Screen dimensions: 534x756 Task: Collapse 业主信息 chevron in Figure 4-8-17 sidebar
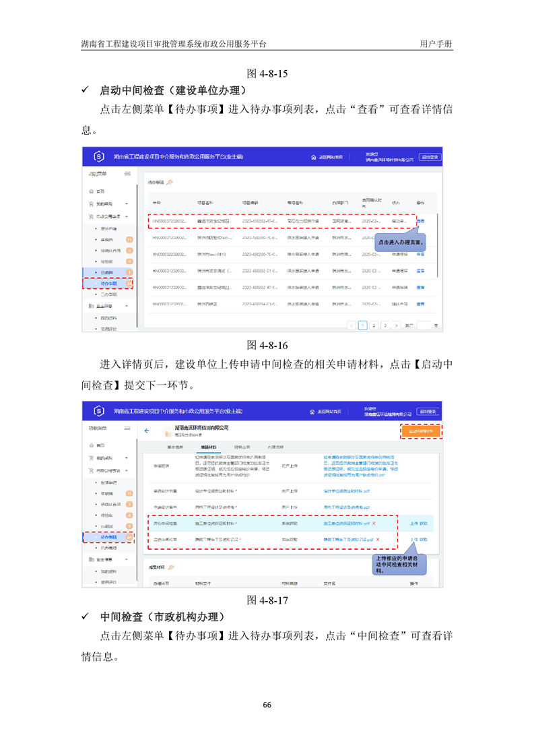point(127,560)
